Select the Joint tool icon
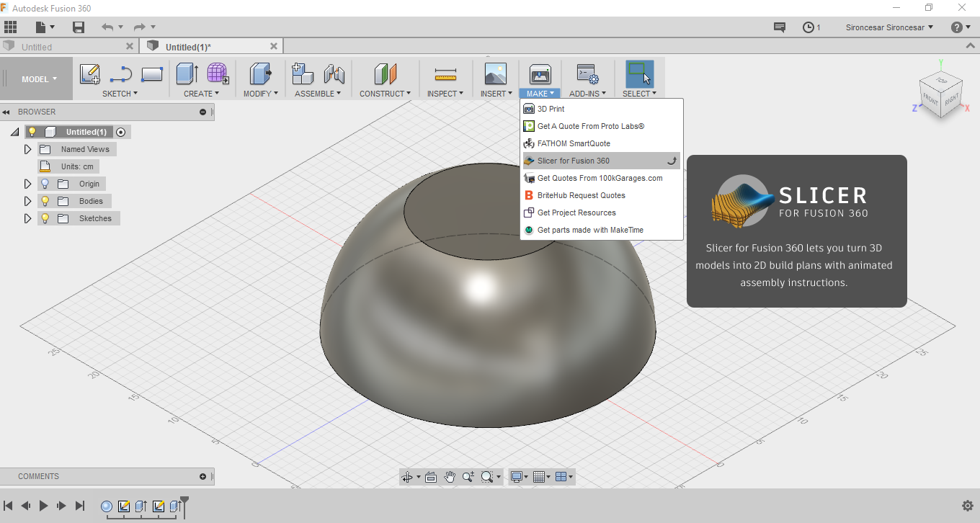The height and width of the screenshot is (523, 980). (334, 73)
